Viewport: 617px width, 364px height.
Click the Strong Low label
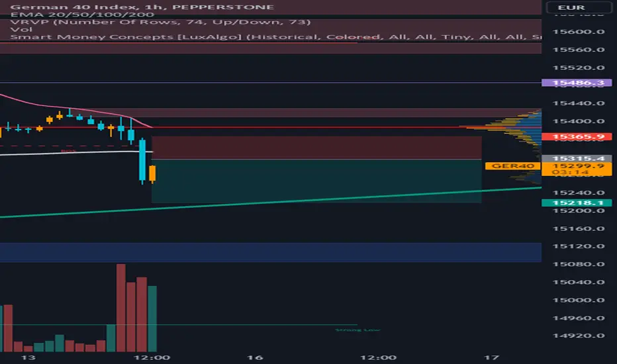pyautogui.click(x=357, y=330)
